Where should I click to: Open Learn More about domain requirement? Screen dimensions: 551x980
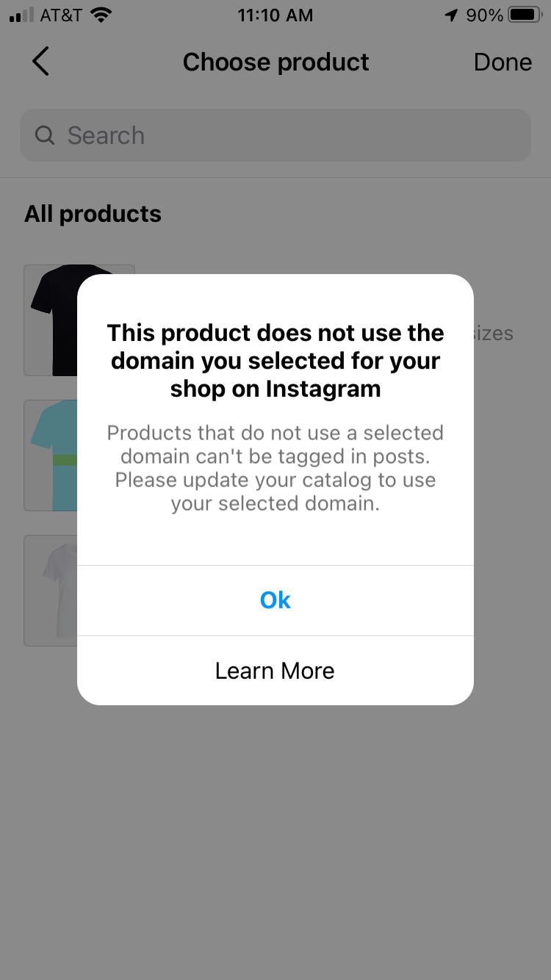point(275,671)
